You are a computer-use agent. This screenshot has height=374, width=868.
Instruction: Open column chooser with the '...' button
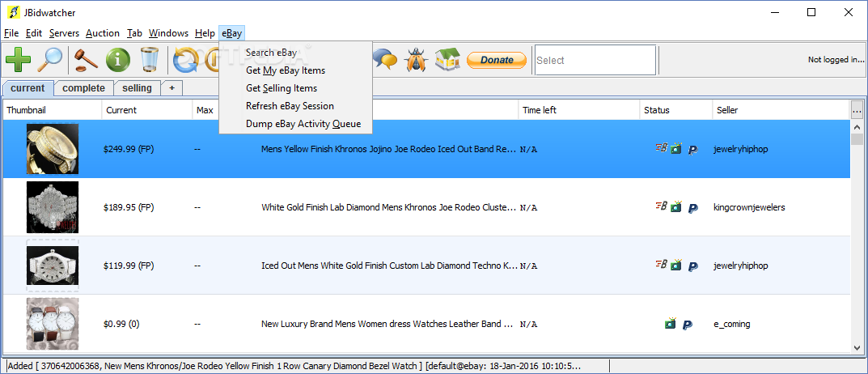(x=857, y=110)
